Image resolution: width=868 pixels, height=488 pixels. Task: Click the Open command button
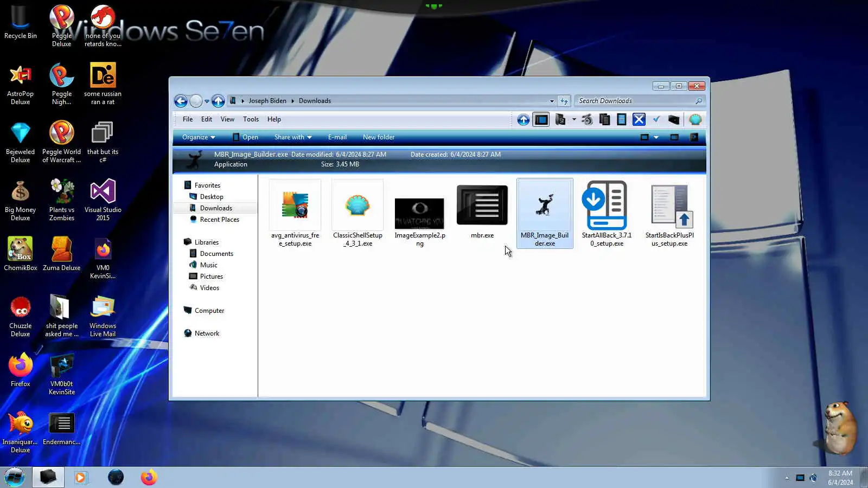point(245,137)
